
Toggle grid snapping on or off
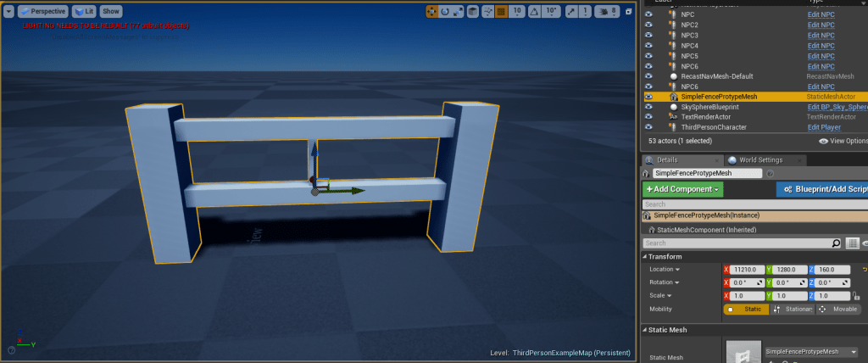point(501,12)
